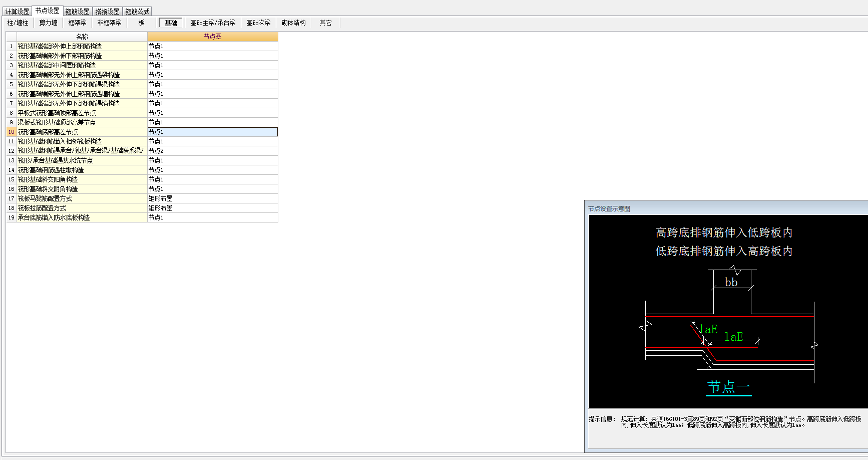
Task: Click 节点1 value in row 3
Action: pos(212,65)
